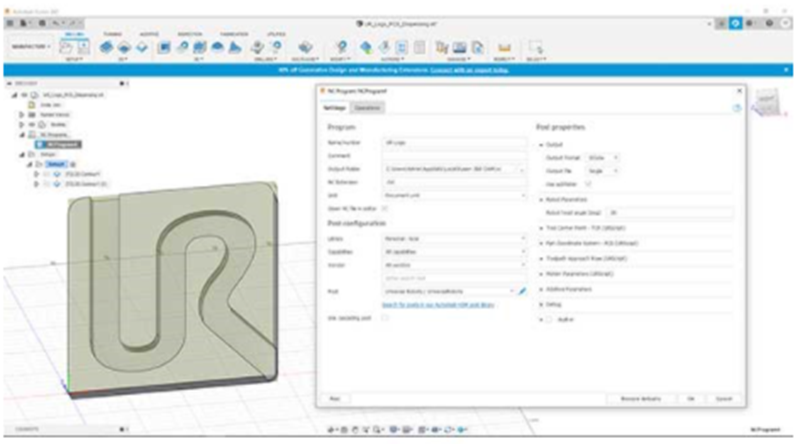Click the Undo arrow icon
This screenshot has width=800, height=444.
(x=55, y=23)
